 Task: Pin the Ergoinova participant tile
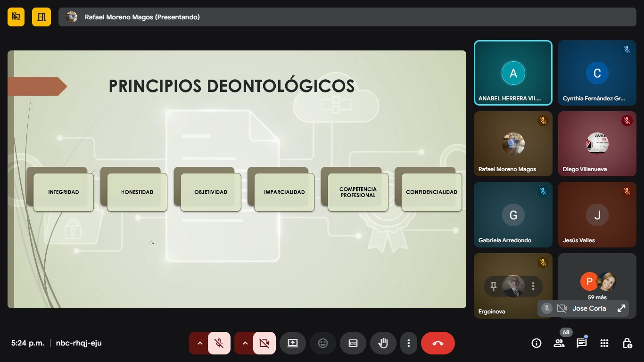[494, 286]
